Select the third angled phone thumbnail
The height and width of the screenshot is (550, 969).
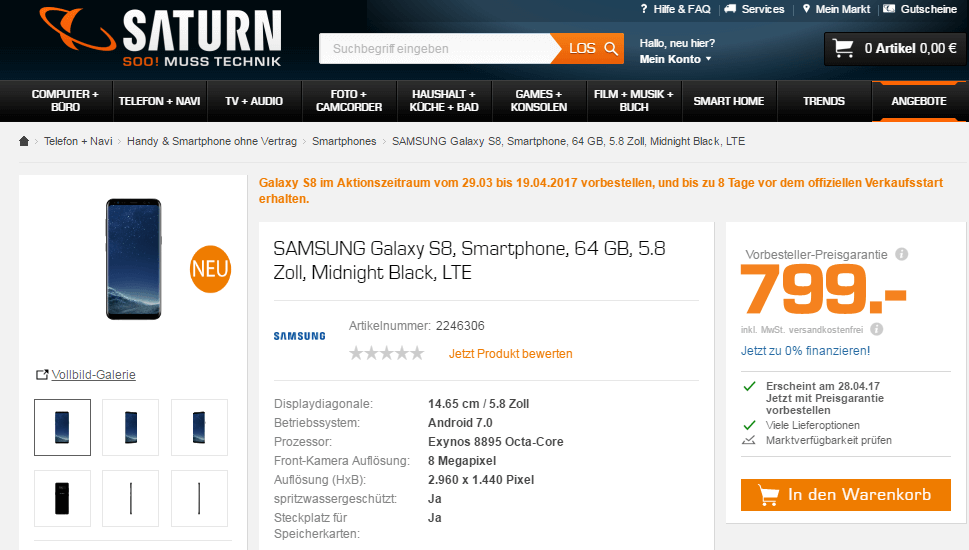(x=199, y=427)
